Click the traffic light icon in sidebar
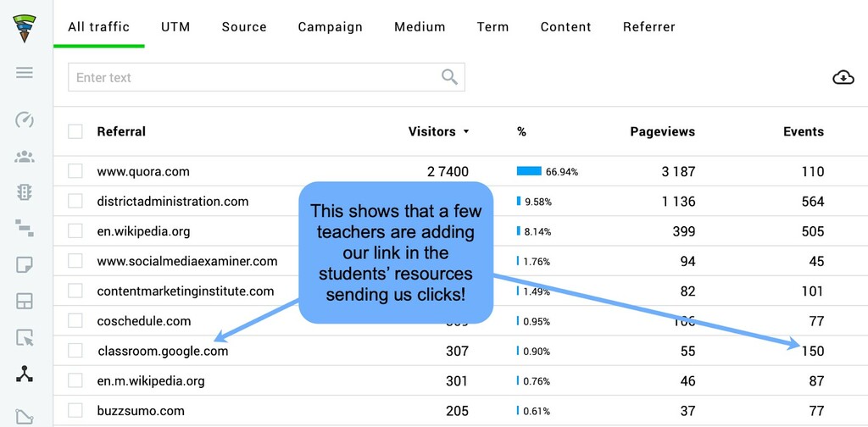868x427 pixels. (x=25, y=192)
